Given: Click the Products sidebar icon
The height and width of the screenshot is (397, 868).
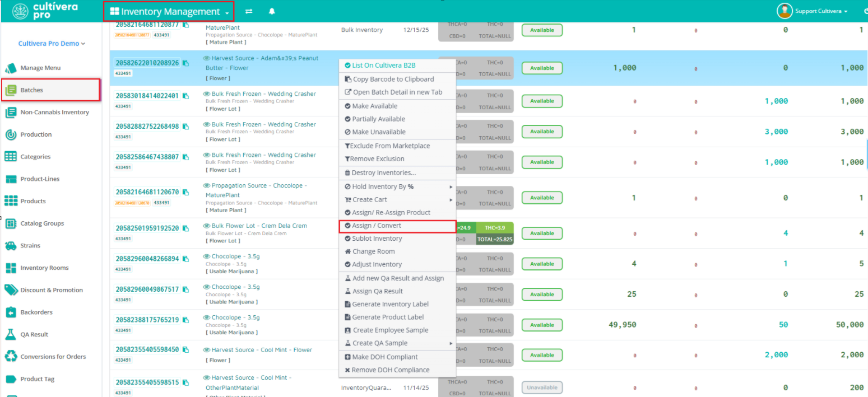Looking at the screenshot, I should 11,201.
